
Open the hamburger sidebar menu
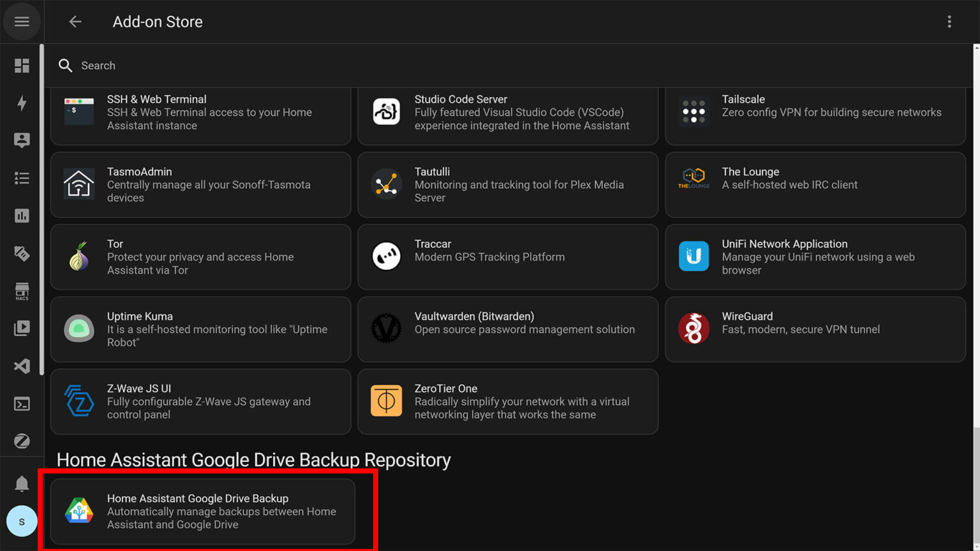click(x=22, y=22)
